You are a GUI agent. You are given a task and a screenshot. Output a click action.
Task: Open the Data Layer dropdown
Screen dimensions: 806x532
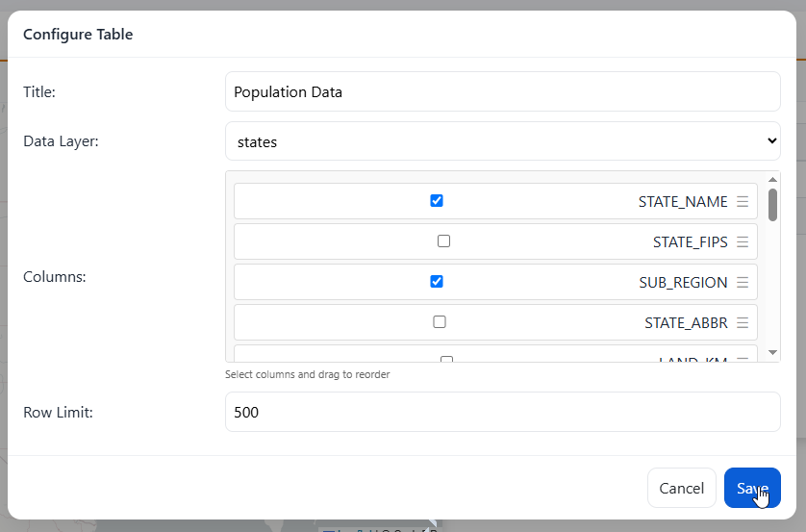pyautogui.click(x=502, y=141)
